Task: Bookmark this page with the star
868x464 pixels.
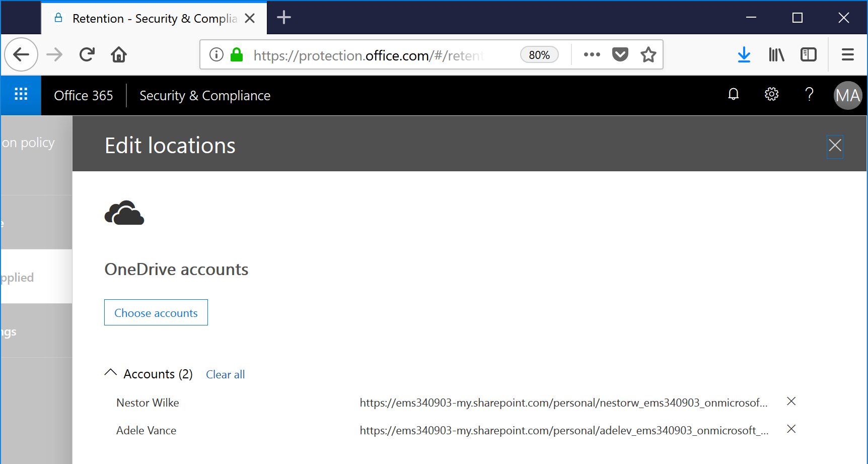Action: (x=648, y=54)
